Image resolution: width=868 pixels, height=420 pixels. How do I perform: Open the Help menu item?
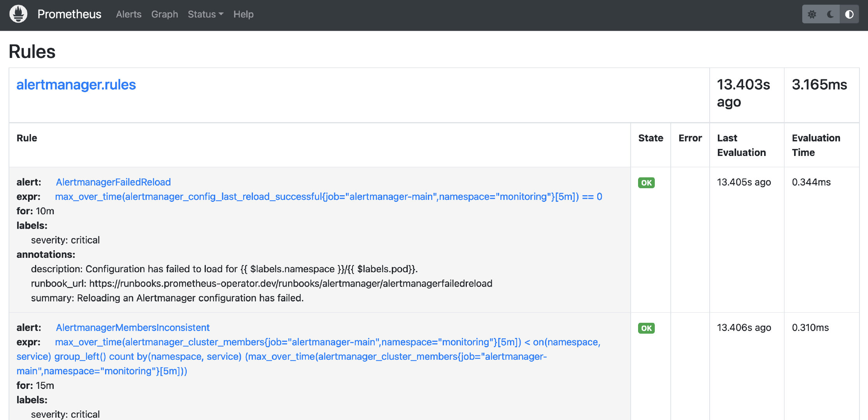tap(244, 14)
